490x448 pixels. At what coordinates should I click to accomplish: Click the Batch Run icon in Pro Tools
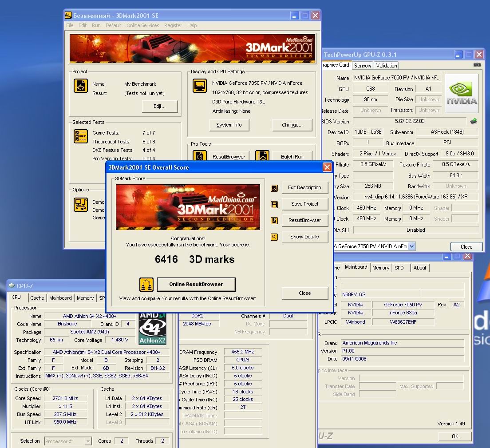pos(262,155)
